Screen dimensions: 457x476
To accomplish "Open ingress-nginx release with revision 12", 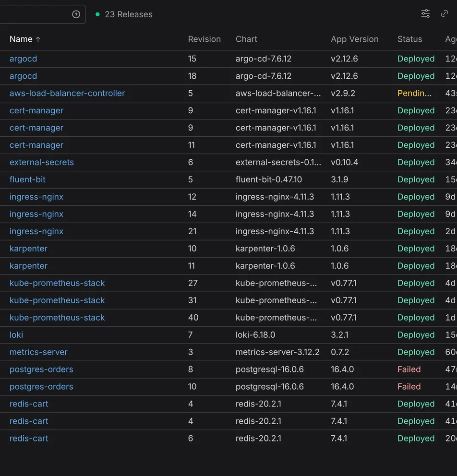I will pos(36,197).
